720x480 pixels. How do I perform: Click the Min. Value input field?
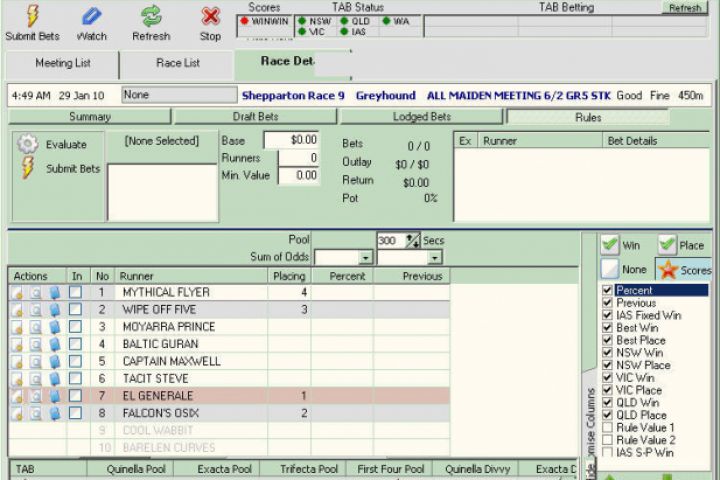pyautogui.click(x=298, y=175)
